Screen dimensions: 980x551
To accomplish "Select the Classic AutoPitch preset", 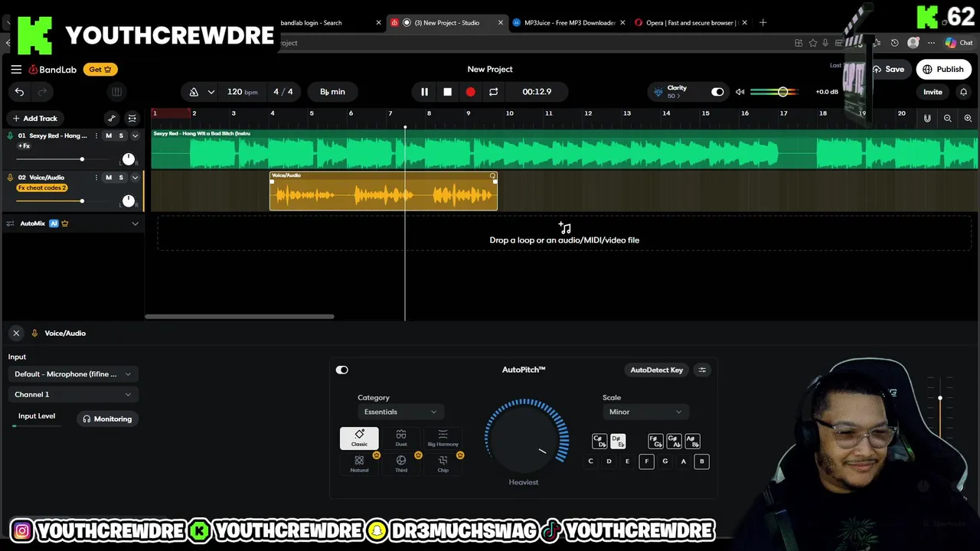I will pos(359,438).
